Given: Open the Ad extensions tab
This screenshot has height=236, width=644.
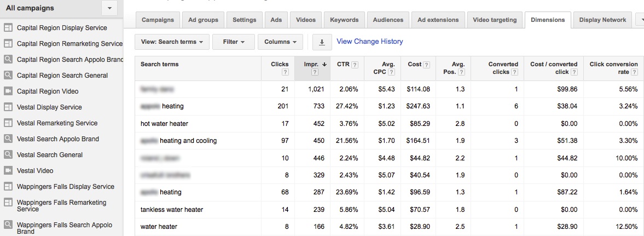Looking at the screenshot, I should pos(438,20).
